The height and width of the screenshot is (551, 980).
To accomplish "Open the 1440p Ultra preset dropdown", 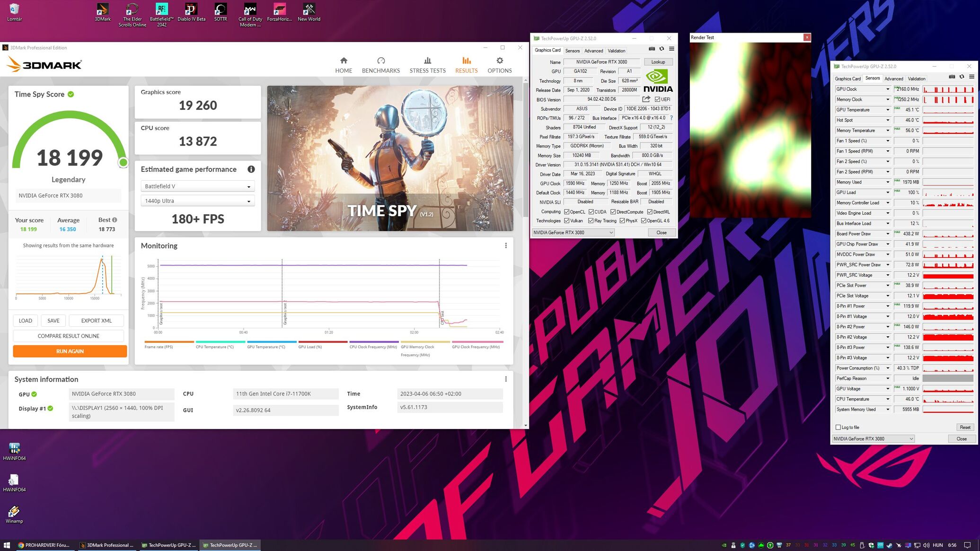I will [x=198, y=201].
